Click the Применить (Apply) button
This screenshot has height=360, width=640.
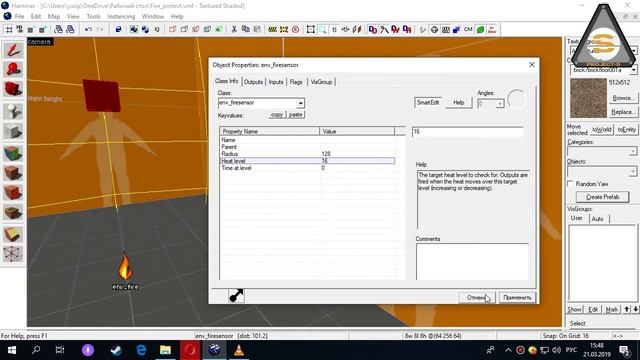click(517, 298)
